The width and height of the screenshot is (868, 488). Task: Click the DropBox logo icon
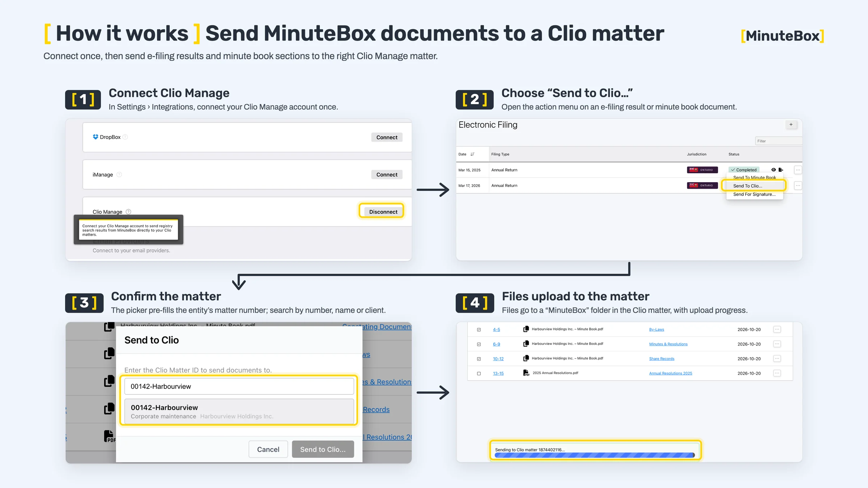coord(95,137)
